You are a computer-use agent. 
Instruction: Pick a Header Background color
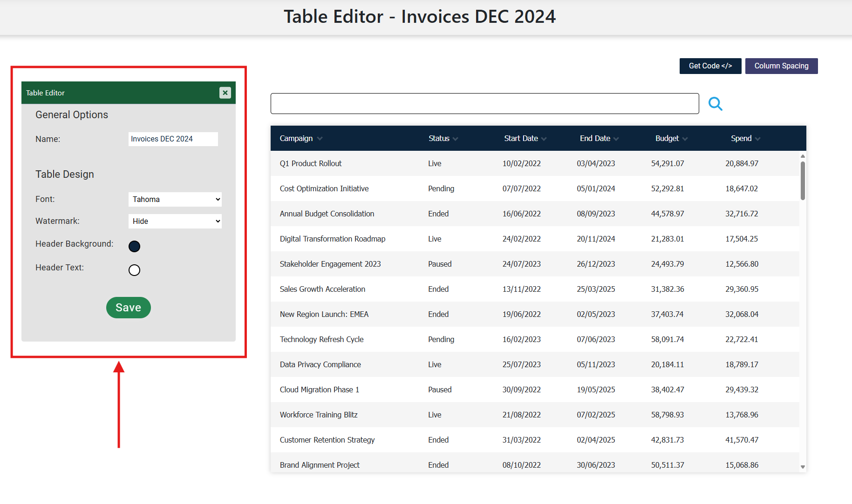134,246
